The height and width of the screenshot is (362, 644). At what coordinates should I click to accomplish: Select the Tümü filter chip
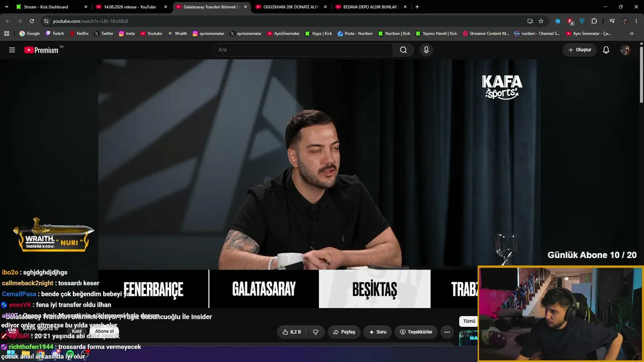(x=469, y=321)
